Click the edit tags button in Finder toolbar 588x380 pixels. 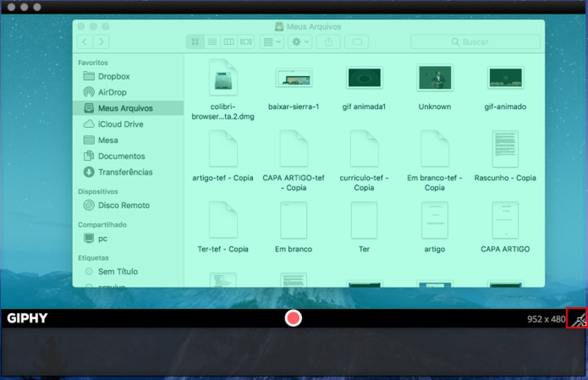(357, 42)
